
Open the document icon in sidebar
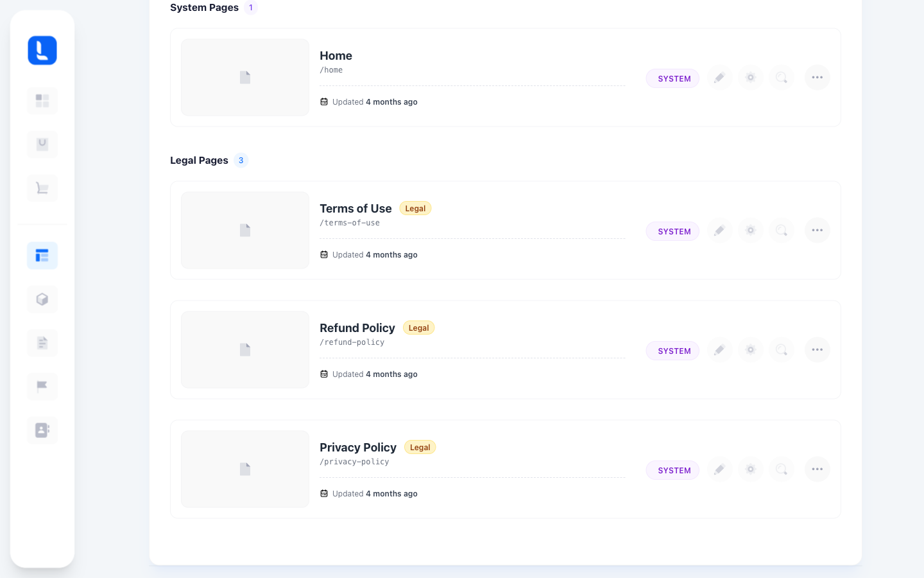(x=42, y=343)
